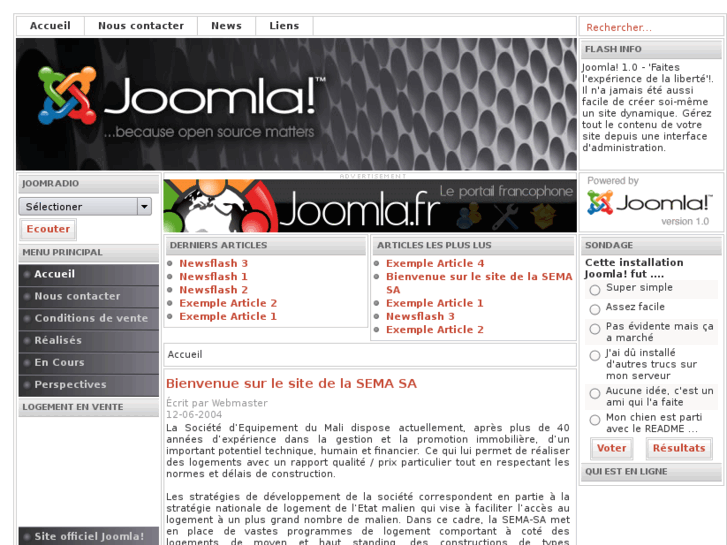This screenshot has height=545, width=727.
Task: Open Site officiel Joomla! menu link
Action: click(89, 536)
